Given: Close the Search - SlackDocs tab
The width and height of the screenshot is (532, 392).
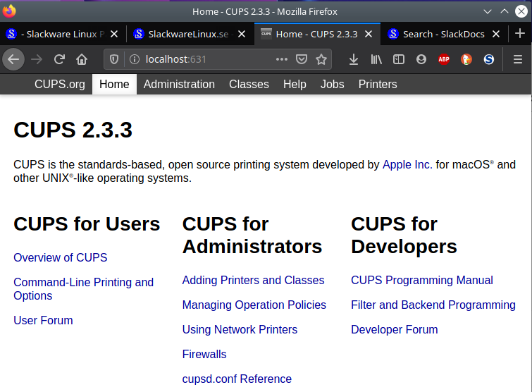Looking at the screenshot, I should (496, 34).
